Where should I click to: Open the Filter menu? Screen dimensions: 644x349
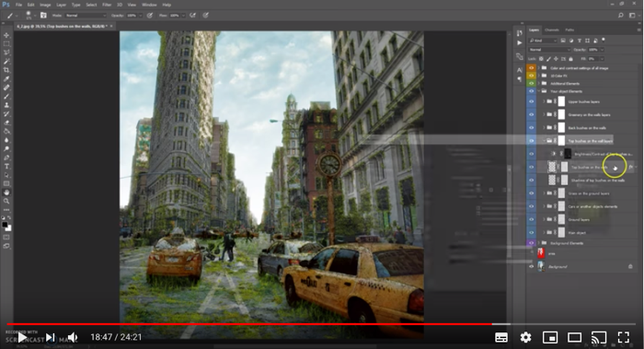(x=107, y=5)
